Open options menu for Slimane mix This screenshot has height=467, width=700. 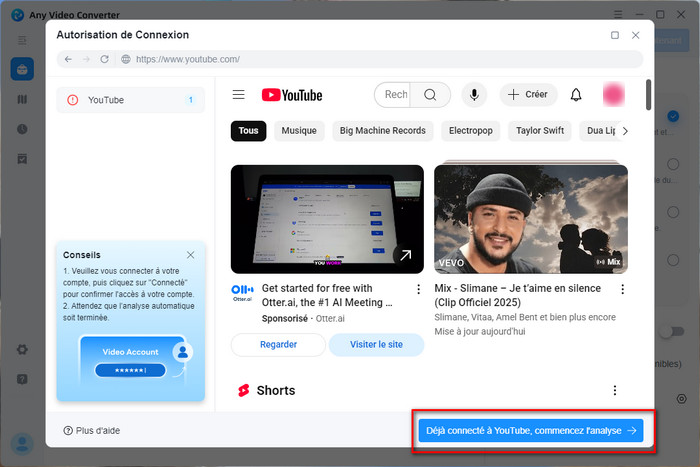pos(622,290)
